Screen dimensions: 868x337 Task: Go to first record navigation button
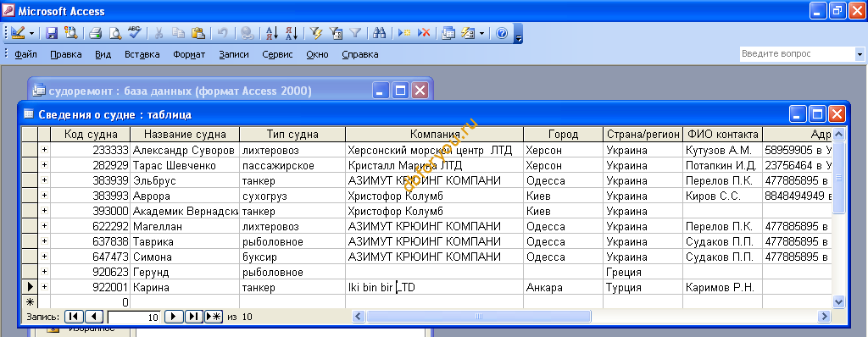(x=73, y=317)
